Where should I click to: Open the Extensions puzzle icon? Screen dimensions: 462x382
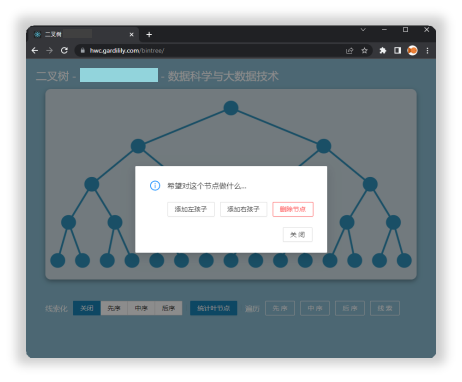tap(383, 51)
